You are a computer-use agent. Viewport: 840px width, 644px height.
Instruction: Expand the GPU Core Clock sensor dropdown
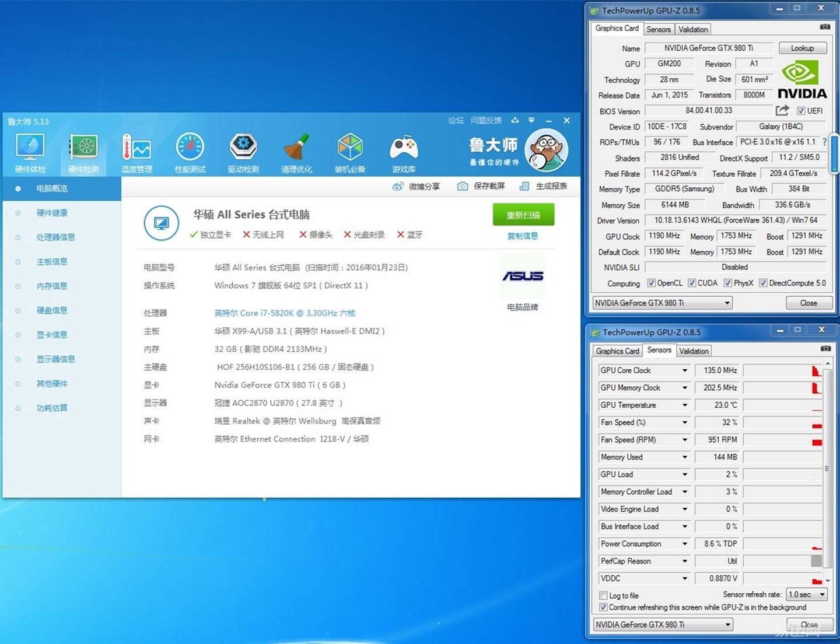click(685, 370)
